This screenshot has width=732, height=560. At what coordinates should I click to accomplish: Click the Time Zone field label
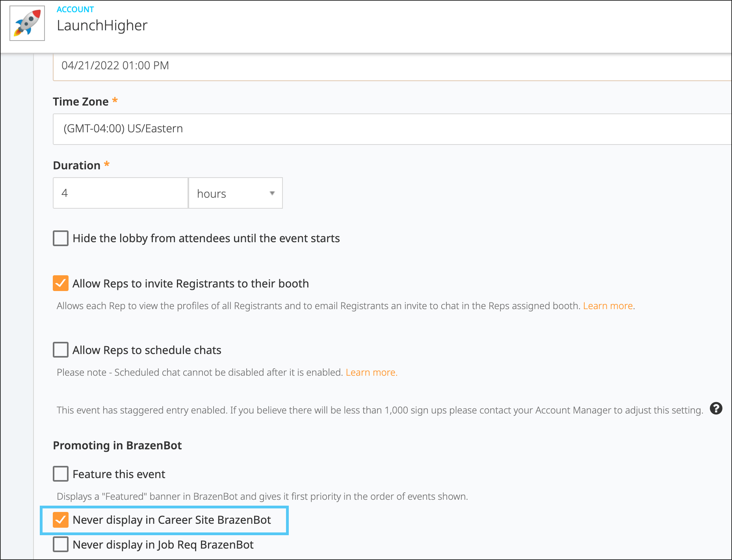click(x=81, y=102)
